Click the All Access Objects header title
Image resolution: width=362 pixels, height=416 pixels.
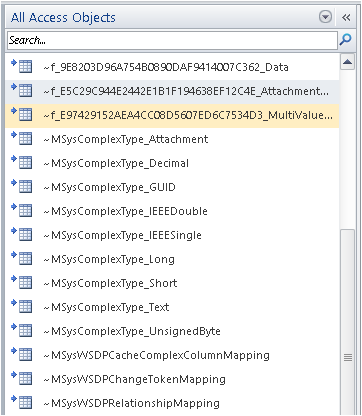click(x=63, y=17)
